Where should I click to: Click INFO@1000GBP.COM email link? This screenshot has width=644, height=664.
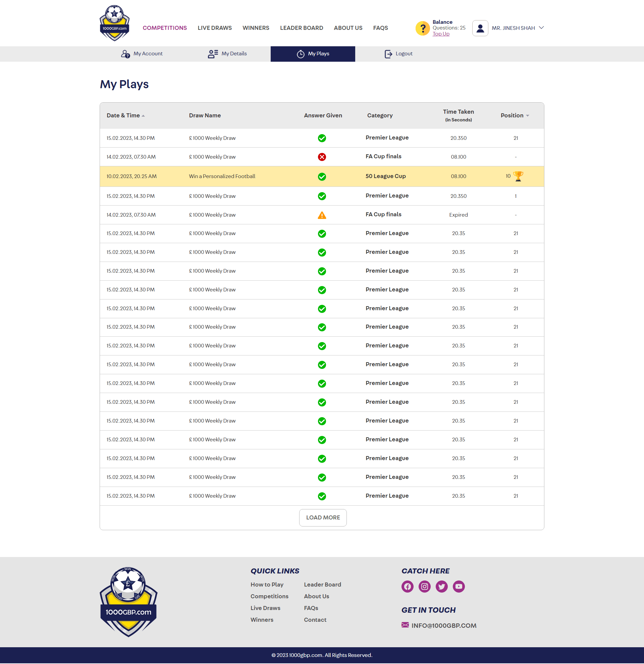443,626
